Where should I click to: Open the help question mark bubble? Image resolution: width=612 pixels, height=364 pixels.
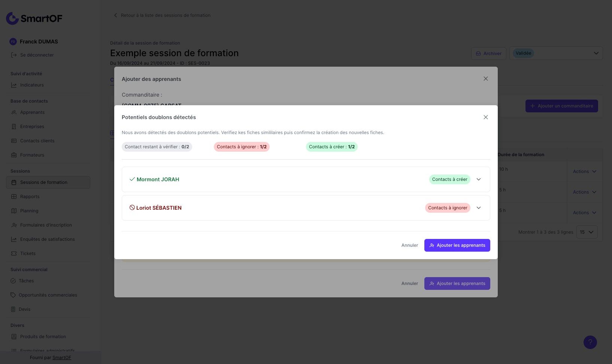(590, 342)
